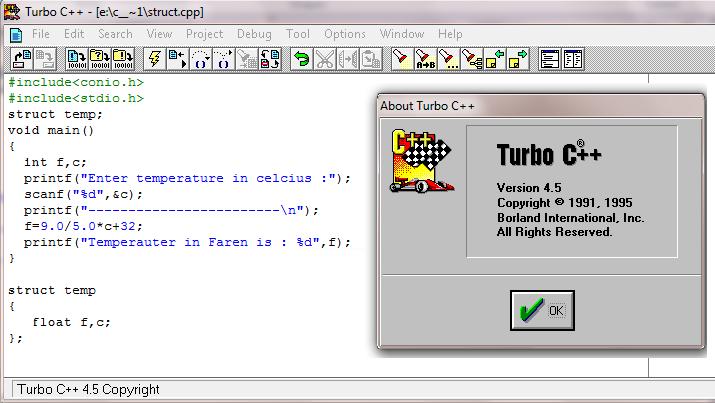Open the File menu
Image resolution: width=715 pixels, height=403 pixels.
[x=41, y=34]
